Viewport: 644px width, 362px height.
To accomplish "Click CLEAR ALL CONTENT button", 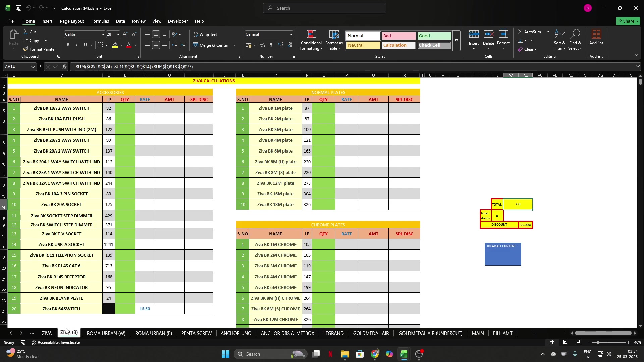I will point(503,254).
